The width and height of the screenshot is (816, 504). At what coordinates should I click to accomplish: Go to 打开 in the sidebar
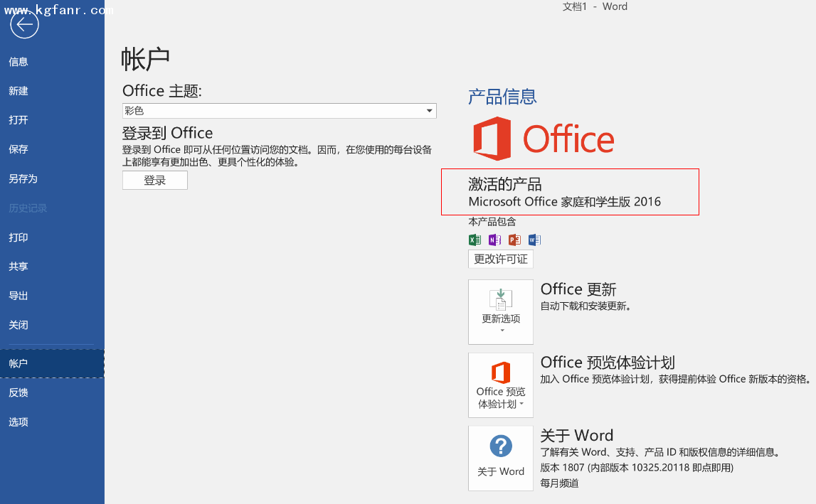pyautogui.click(x=18, y=120)
